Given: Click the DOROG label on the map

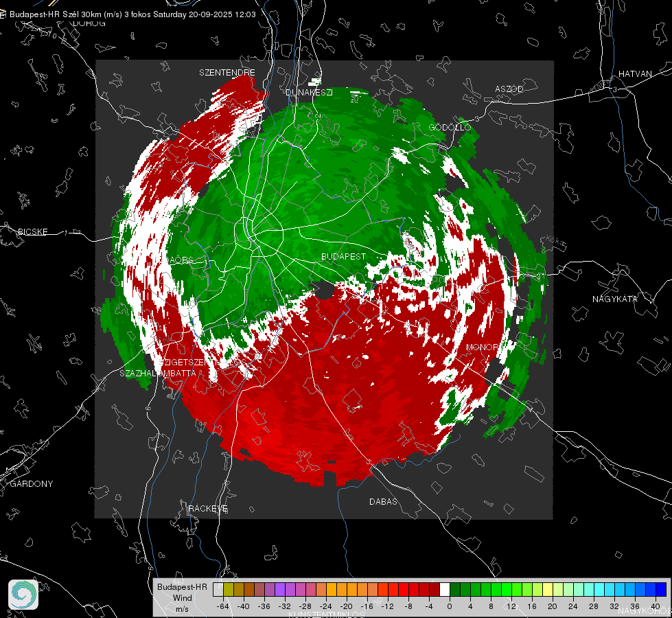Looking at the screenshot, I should [x=89, y=23].
